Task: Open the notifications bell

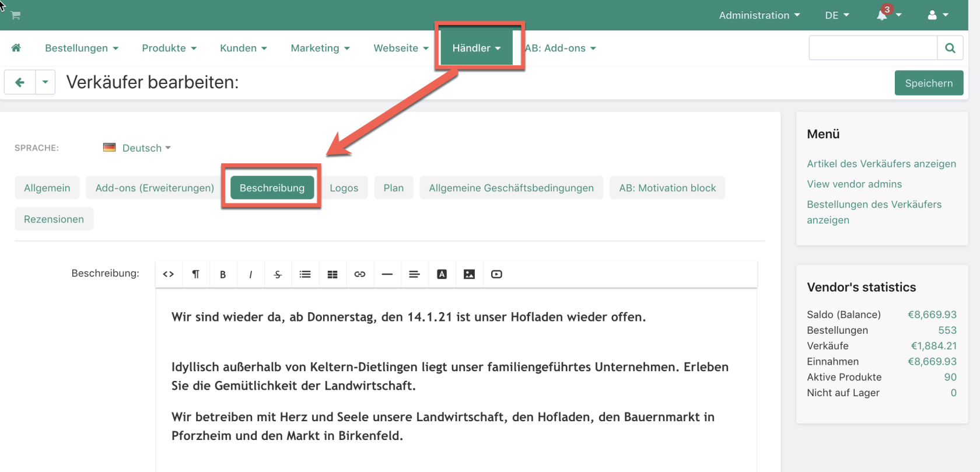Action: [x=882, y=15]
